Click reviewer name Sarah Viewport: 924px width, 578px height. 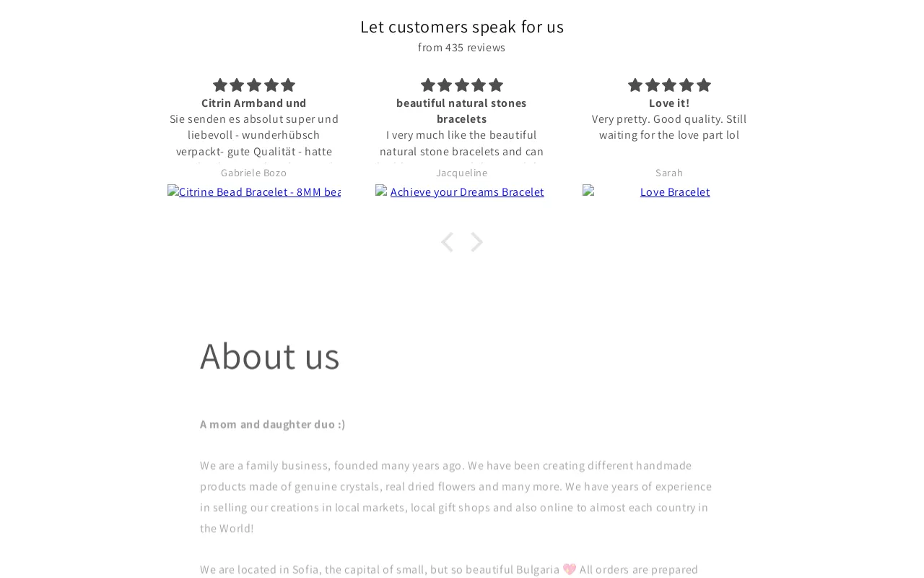click(669, 173)
